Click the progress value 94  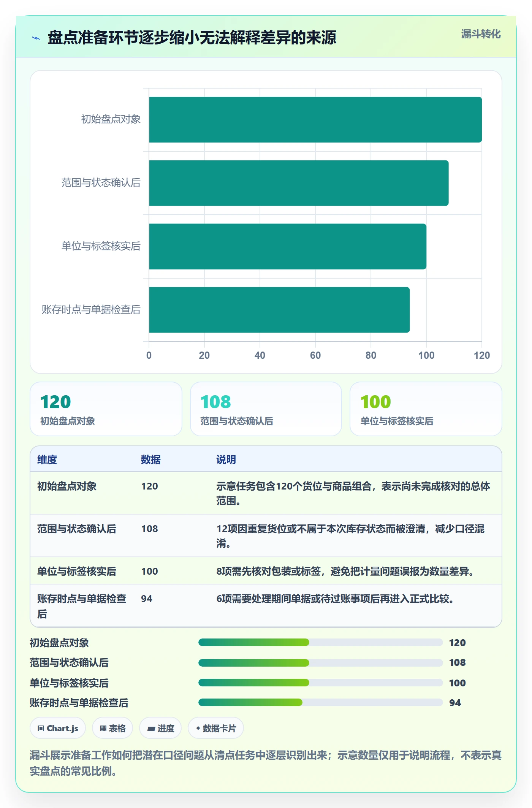[455, 703]
